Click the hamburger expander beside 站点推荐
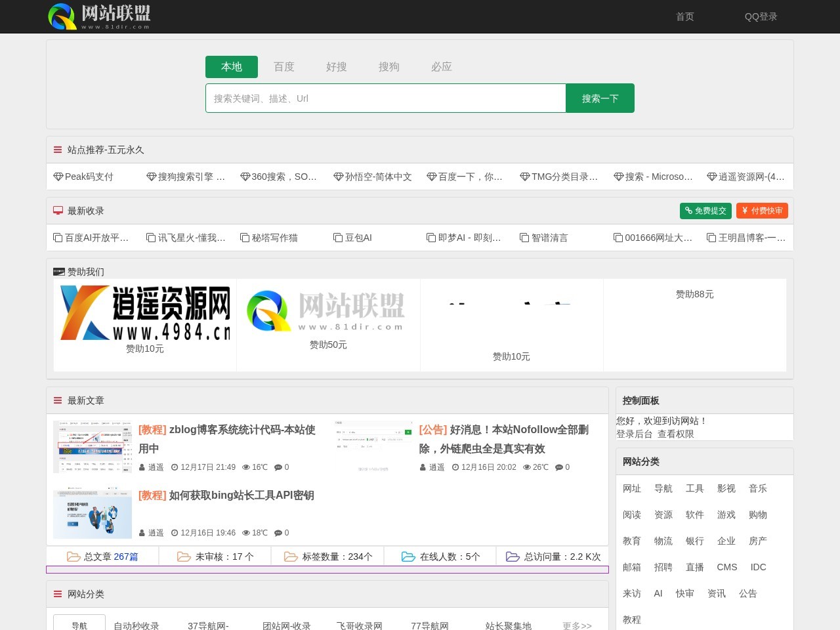The width and height of the screenshot is (840, 630). click(x=57, y=150)
